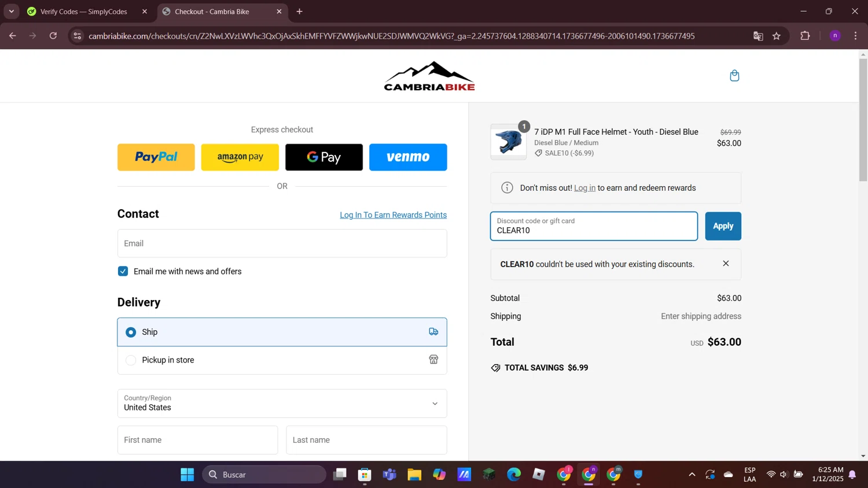Close the Checkout Cambria Bike tab
Image resolution: width=868 pixels, height=488 pixels.
279,12
